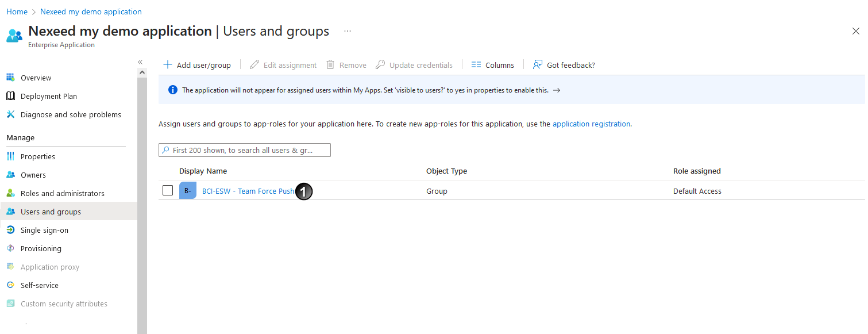This screenshot has width=868, height=334.
Task: Click the B- group avatar
Action: [188, 190]
